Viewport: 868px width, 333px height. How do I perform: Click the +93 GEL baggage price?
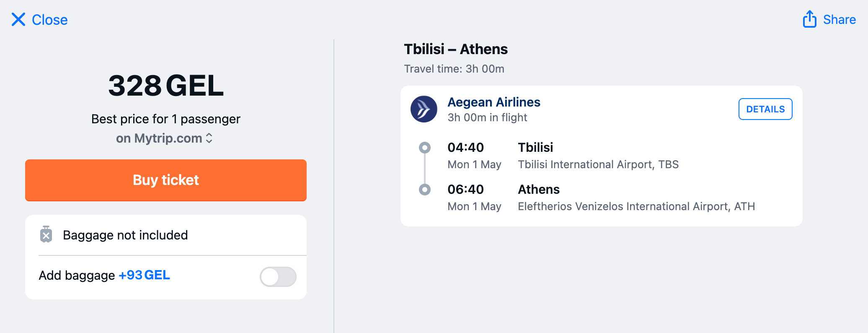144,275
